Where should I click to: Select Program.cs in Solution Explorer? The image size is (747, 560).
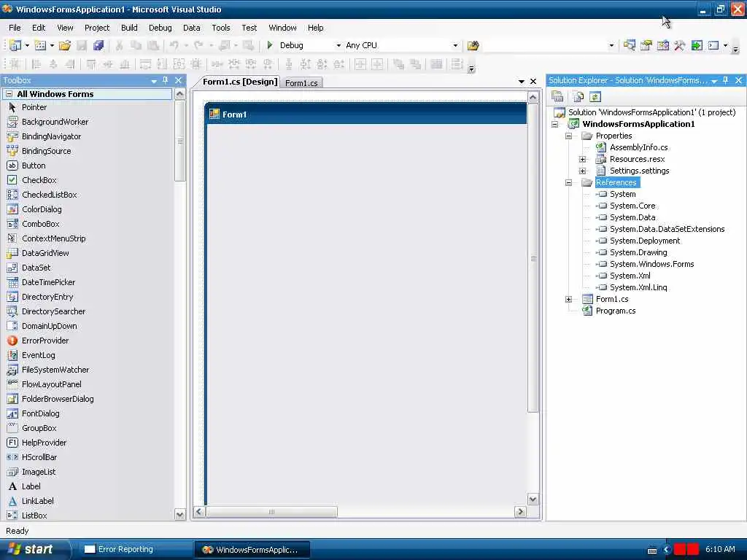click(616, 311)
